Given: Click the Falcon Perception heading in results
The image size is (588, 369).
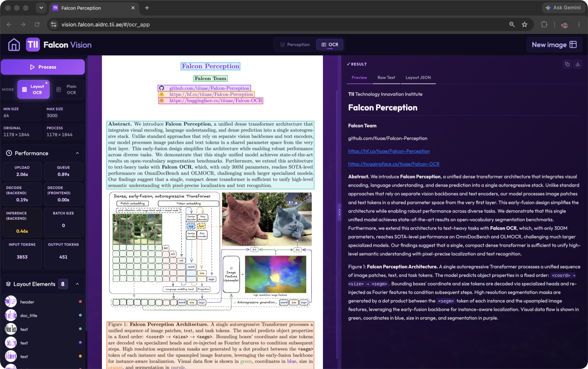Looking at the screenshot, I should pyautogui.click(x=383, y=108).
